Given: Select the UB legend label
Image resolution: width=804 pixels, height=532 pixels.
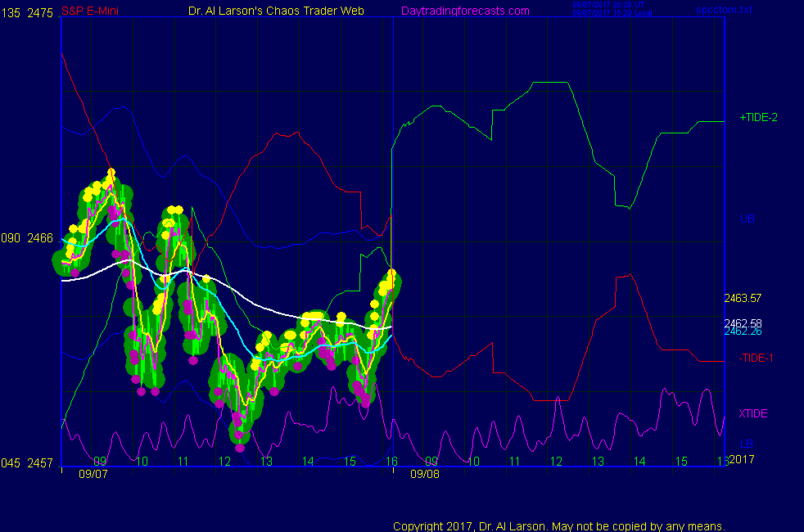Looking at the screenshot, I should pos(747,219).
